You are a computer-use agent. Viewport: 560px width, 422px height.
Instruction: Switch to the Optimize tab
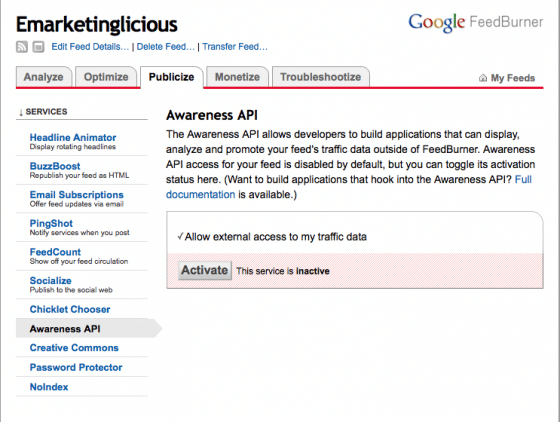(106, 77)
